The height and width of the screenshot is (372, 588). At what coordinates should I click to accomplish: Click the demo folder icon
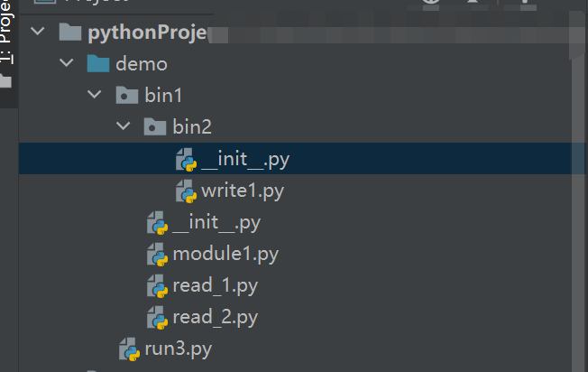click(98, 64)
